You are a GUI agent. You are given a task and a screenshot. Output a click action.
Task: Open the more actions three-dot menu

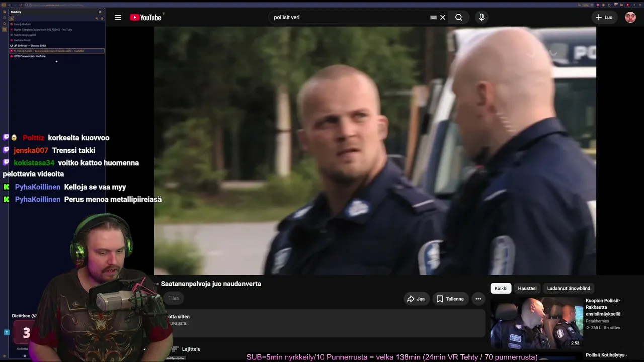[478, 299]
